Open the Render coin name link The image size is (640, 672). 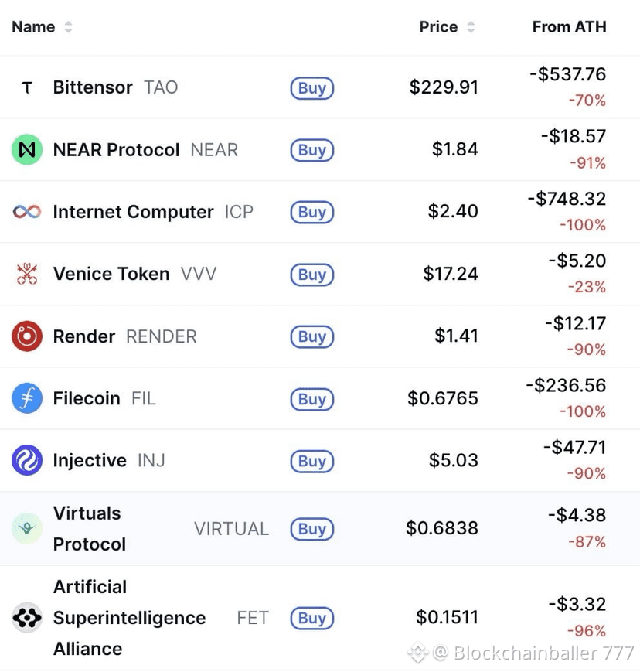84,336
